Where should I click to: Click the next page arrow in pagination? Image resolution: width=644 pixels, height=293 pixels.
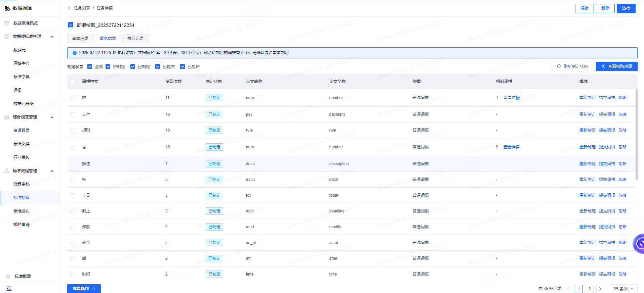[600, 289]
